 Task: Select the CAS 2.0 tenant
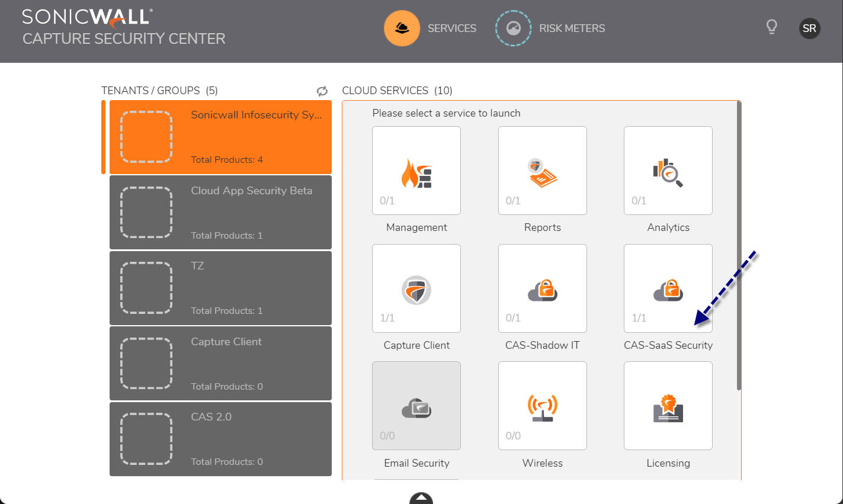220,439
